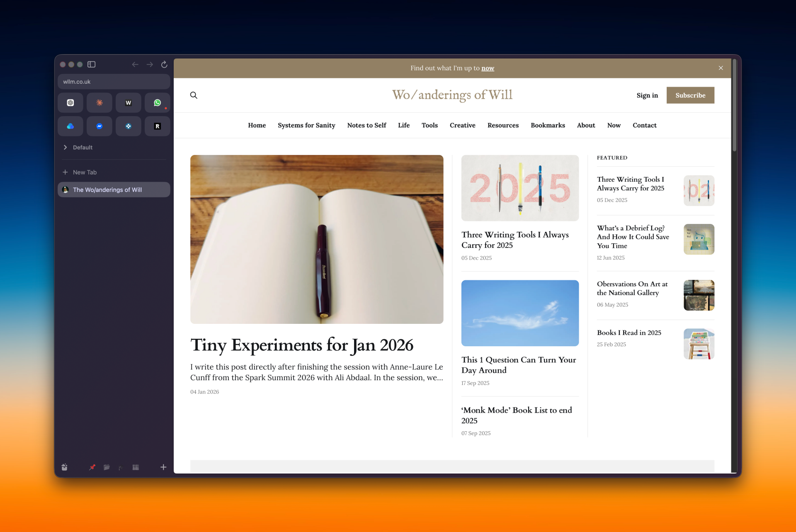Expand the Default folder in sidebar
The height and width of the screenshot is (532, 796).
66,147
